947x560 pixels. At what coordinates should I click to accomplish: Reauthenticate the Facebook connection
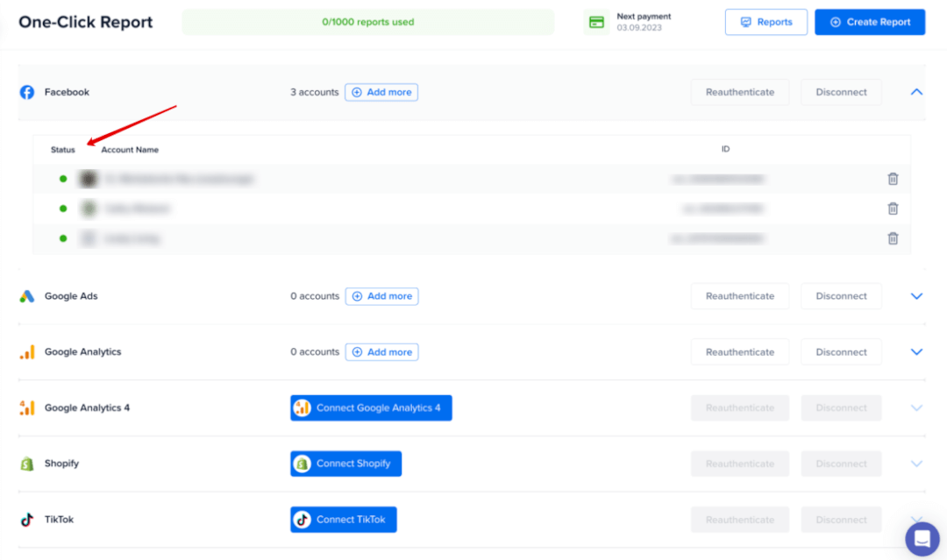tap(740, 92)
